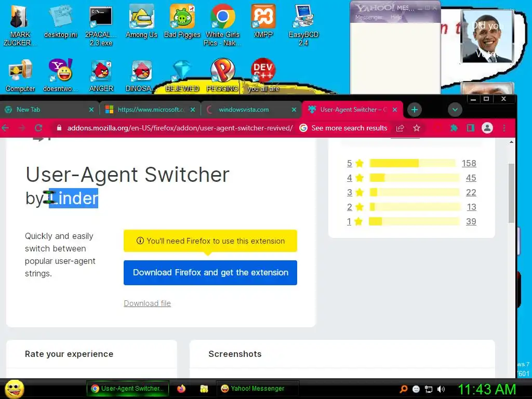This screenshot has height=399, width=532.
Task: Select 2PACAL 2.3.exe desktop icon
Action: coord(101,25)
